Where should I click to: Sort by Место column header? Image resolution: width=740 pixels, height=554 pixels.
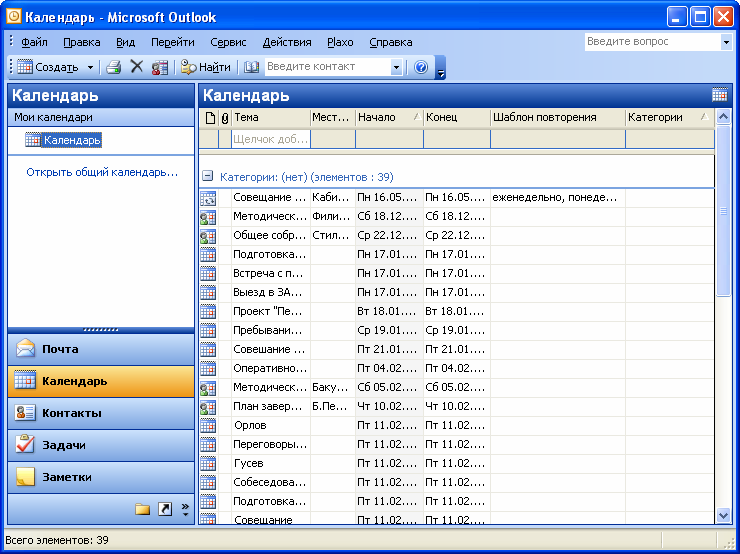click(x=332, y=118)
